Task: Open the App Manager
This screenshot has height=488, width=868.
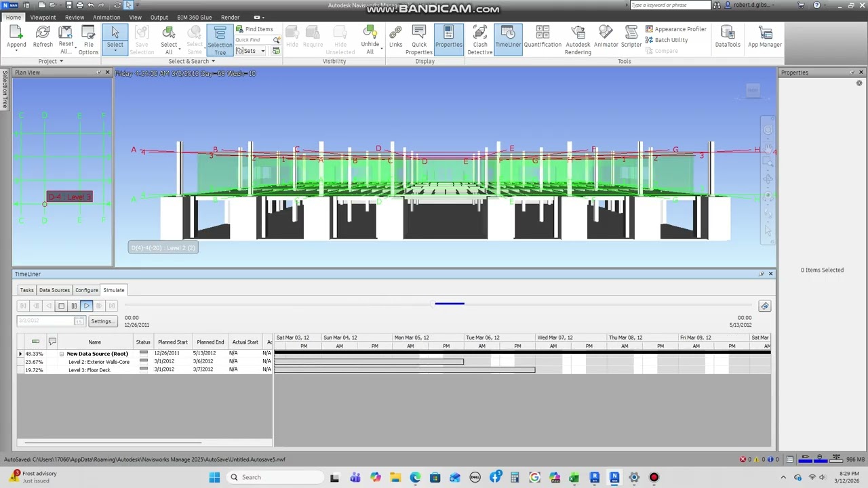Action: click(765, 37)
